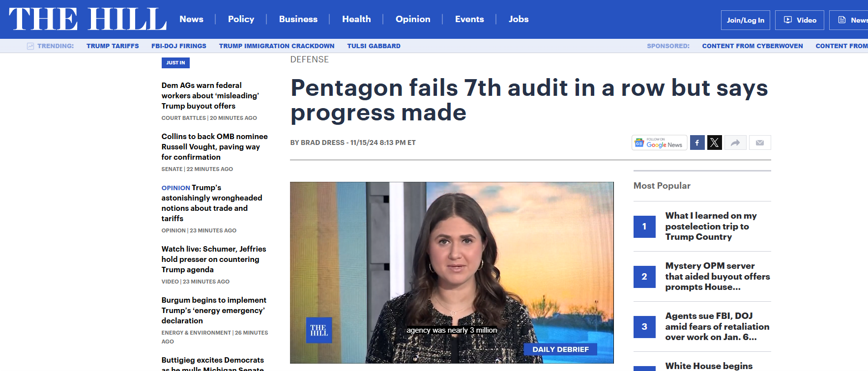Click the trending chart icon
868x371 pixels.
pyautogui.click(x=30, y=46)
